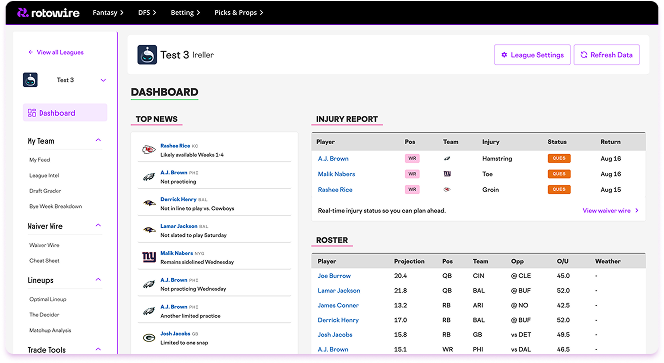664x363 pixels.
Task: Click QUES status badge for Malik Nabers
Action: tap(559, 174)
